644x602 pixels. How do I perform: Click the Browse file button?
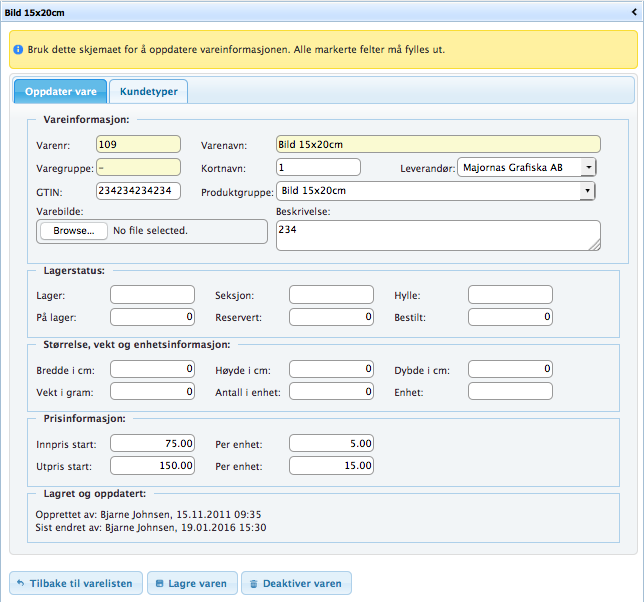pos(73,231)
